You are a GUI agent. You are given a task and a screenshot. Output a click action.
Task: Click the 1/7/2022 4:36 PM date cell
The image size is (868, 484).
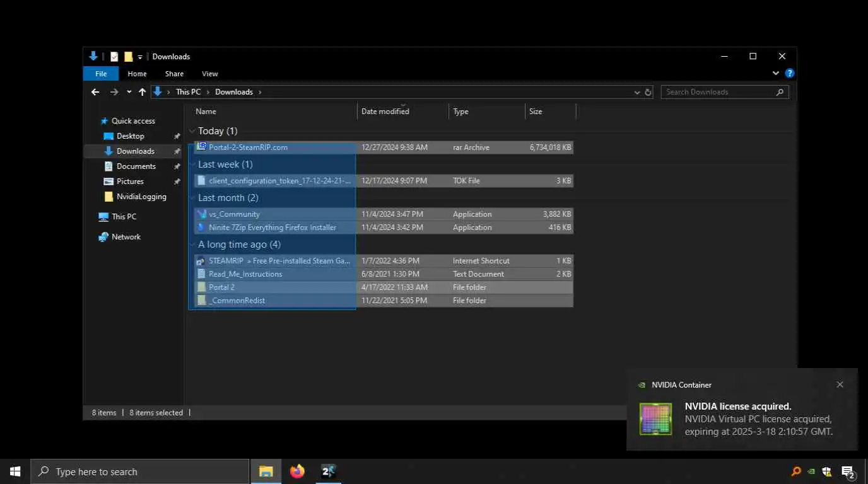[391, 261]
